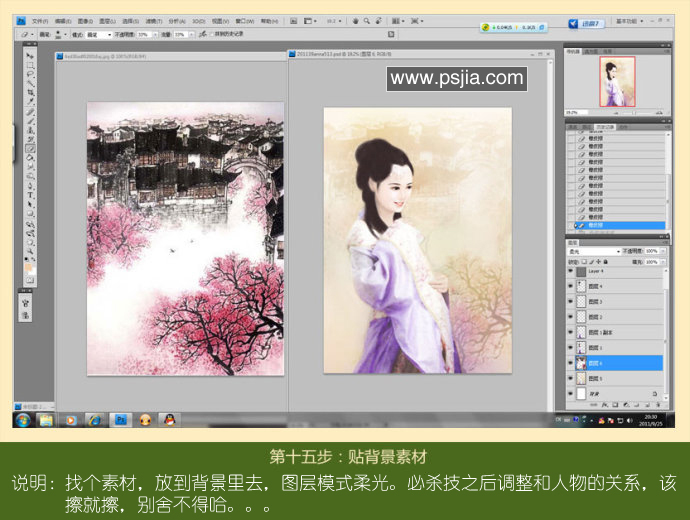Open eraser opacity arrow in options bar
Screen dimensions: 690x520
(155, 34)
